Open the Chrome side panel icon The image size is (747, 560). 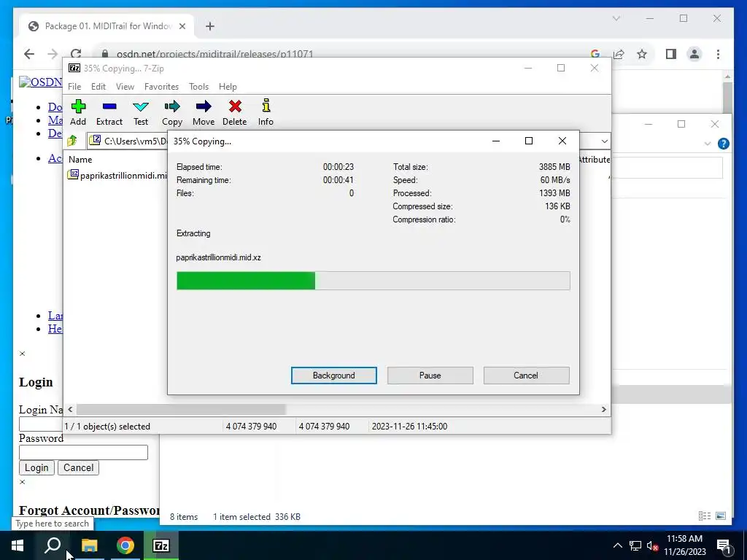[x=671, y=54]
